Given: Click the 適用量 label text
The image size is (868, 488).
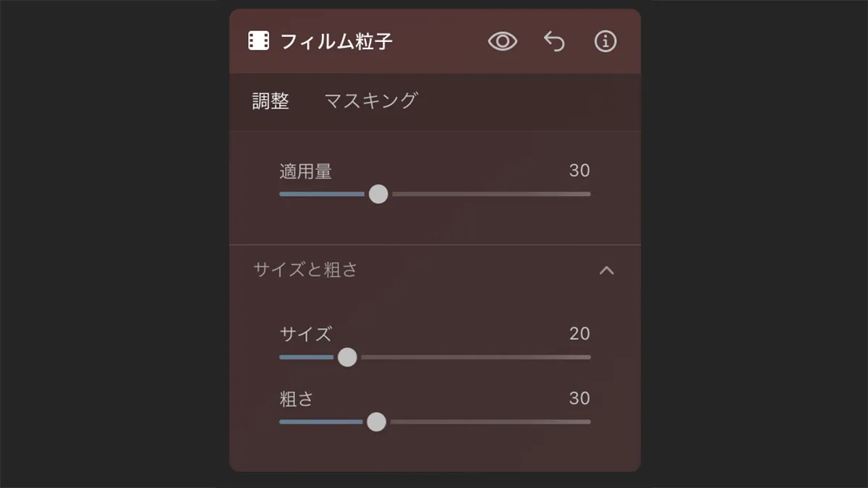Looking at the screenshot, I should tap(305, 171).
